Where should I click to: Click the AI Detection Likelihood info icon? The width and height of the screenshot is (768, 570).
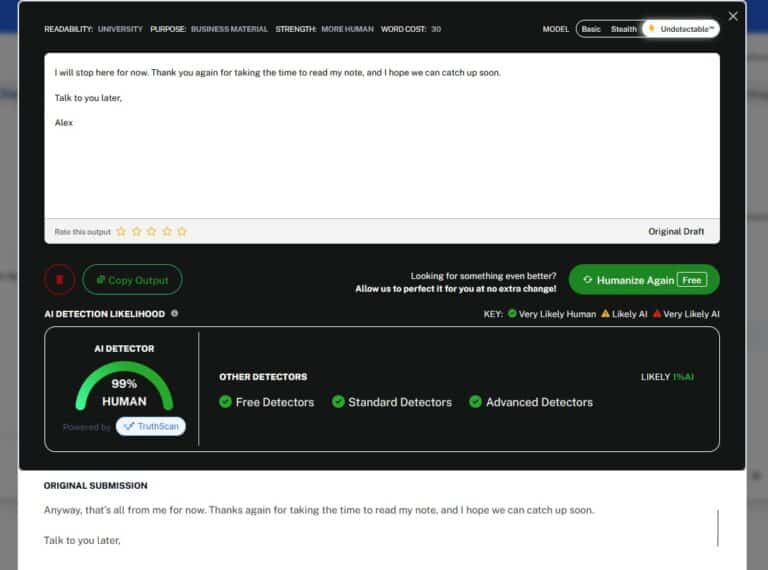point(175,314)
